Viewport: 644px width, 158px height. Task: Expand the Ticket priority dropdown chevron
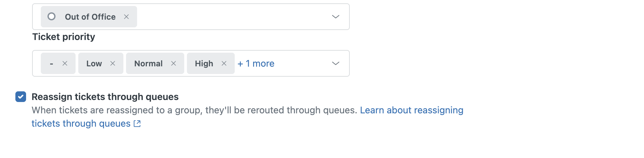point(335,63)
